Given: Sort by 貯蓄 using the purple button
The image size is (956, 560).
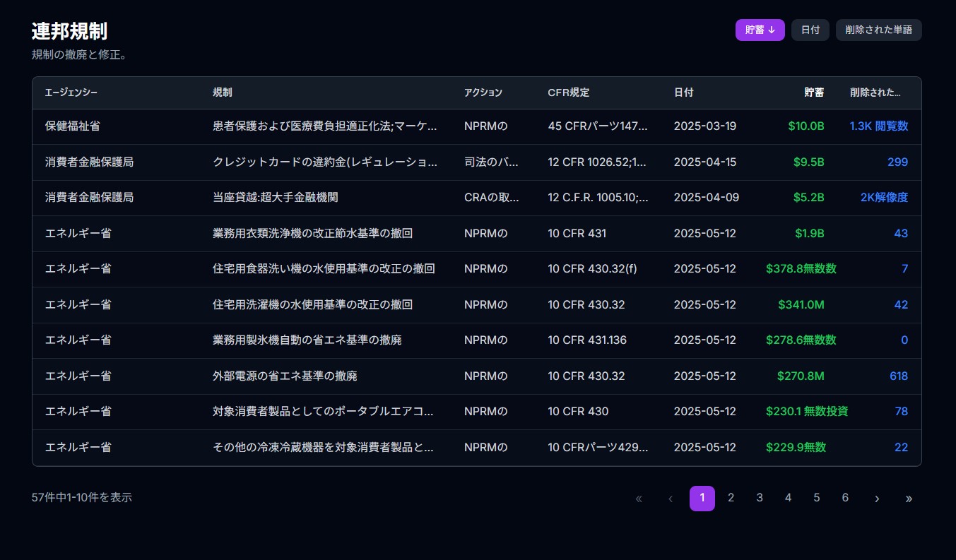Looking at the screenshot, I should click(760, 30).
